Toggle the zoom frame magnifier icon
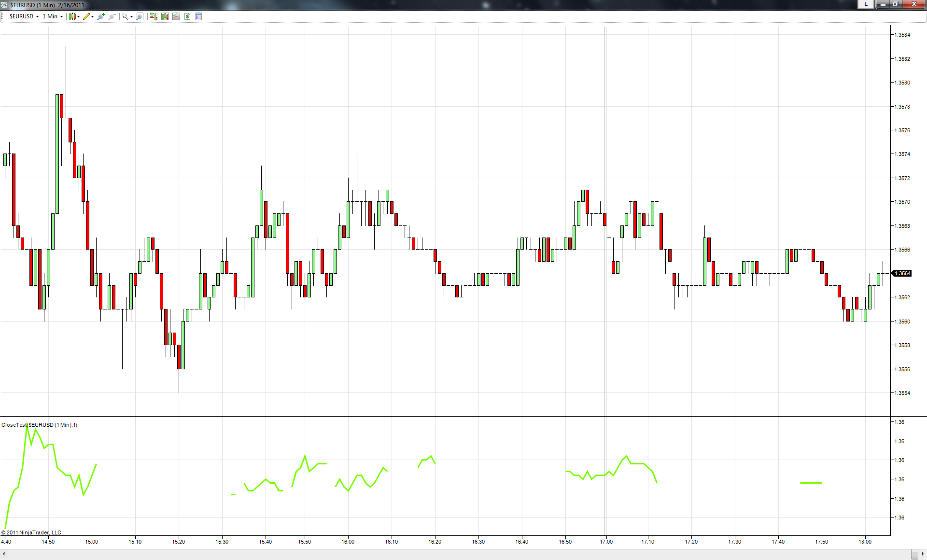 (x=140, y=16)
